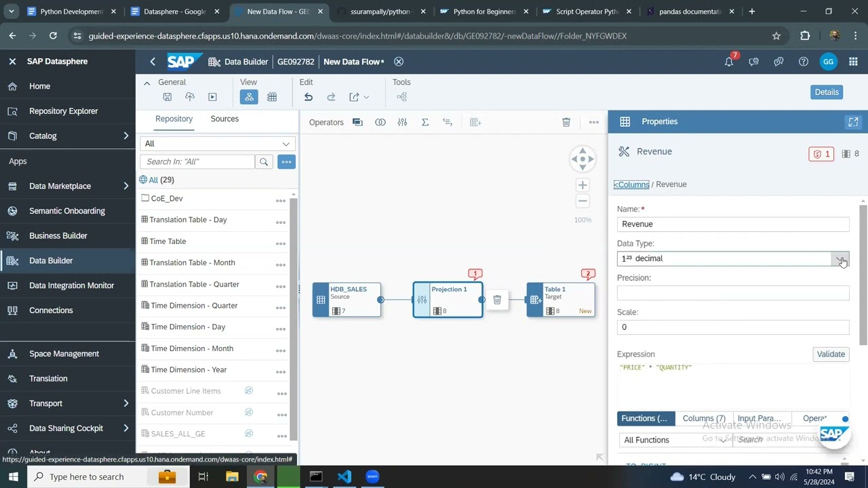Image resolution: width=868 pixels, height=488 pixels.
Task: Click the Validate button
Action: [831, 354]
